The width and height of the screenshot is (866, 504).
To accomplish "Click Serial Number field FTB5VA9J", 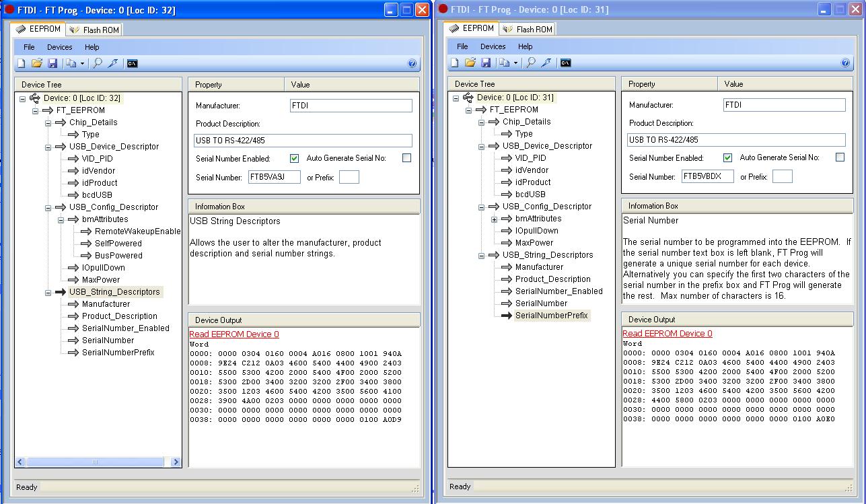I will [275, 178].
